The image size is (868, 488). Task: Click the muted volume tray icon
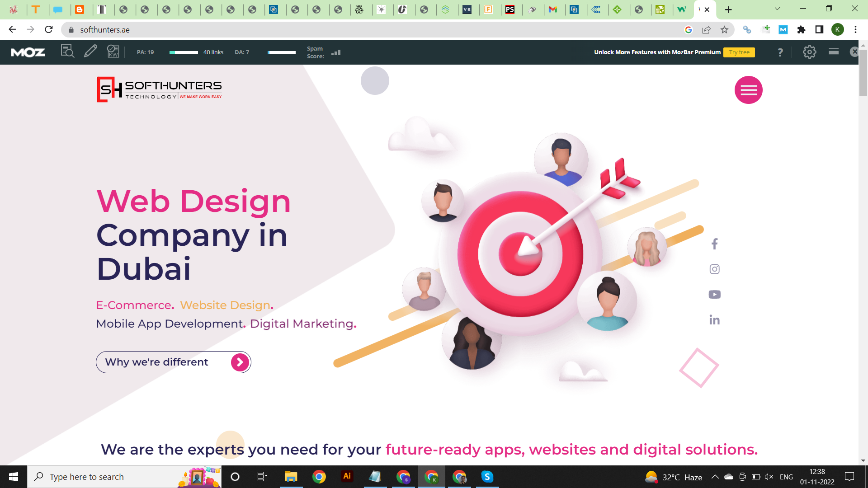pos(769,477)
